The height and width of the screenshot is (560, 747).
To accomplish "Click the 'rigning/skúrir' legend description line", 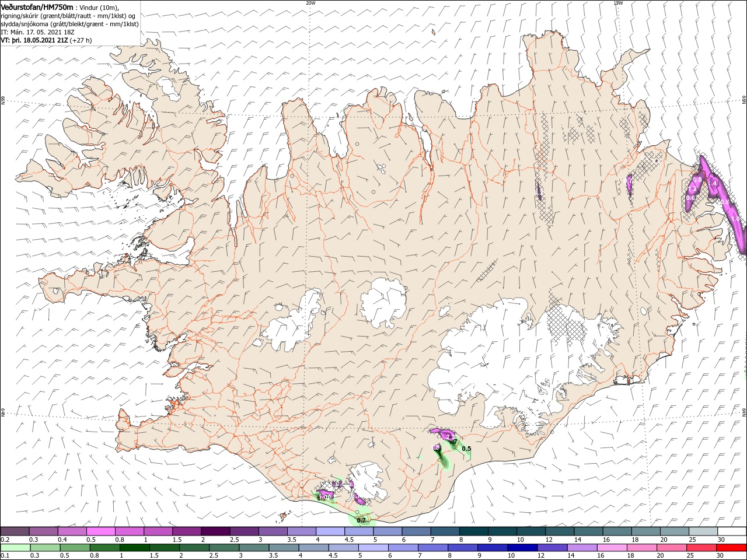I will tap(68, 16).
